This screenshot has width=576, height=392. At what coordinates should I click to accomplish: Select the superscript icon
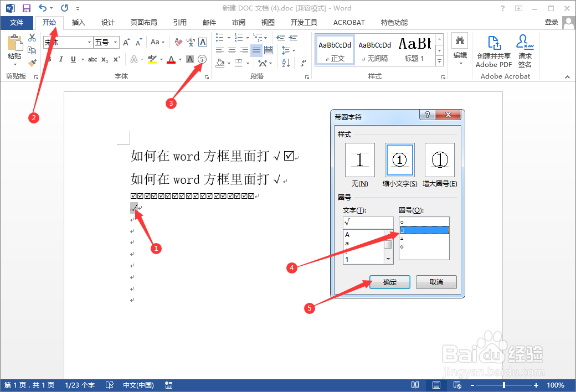(117, 59)
